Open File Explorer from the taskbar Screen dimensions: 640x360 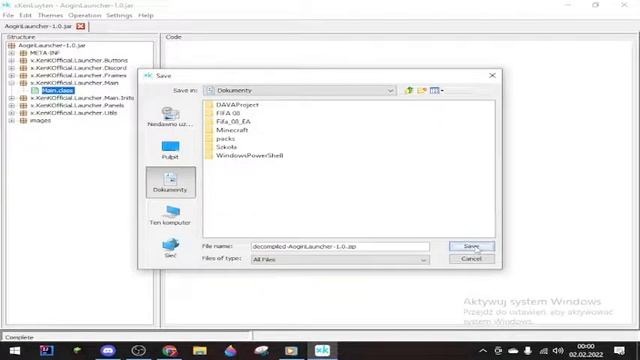point(200,351)
